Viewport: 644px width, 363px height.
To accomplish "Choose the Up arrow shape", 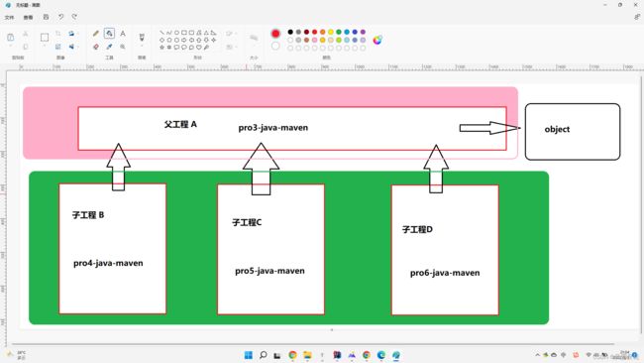I will pos(199,40).
